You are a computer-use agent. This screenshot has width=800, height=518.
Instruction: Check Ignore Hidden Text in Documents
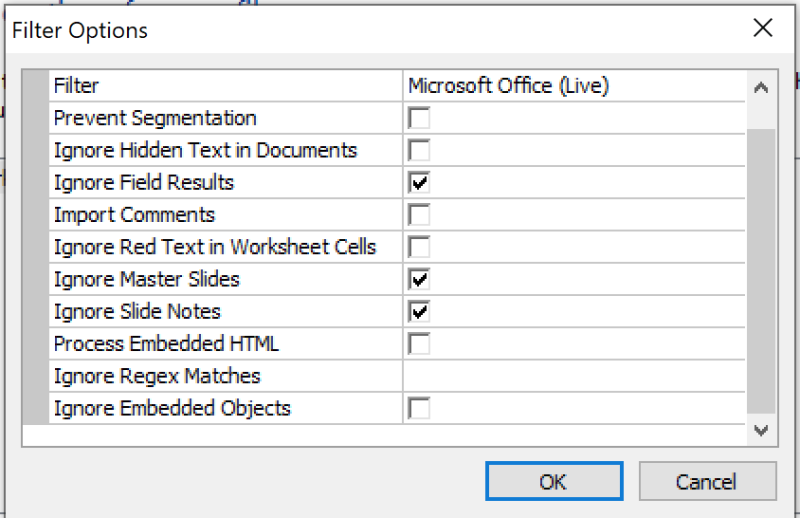coord(420,151)
